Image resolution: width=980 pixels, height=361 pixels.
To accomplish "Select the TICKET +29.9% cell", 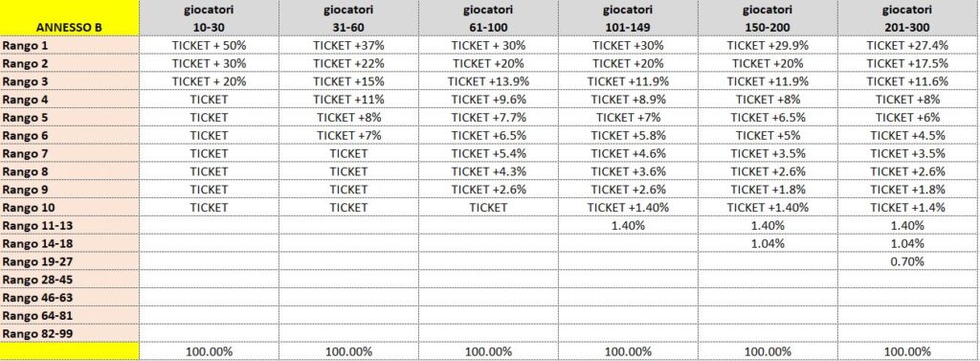I will (768, 45).
